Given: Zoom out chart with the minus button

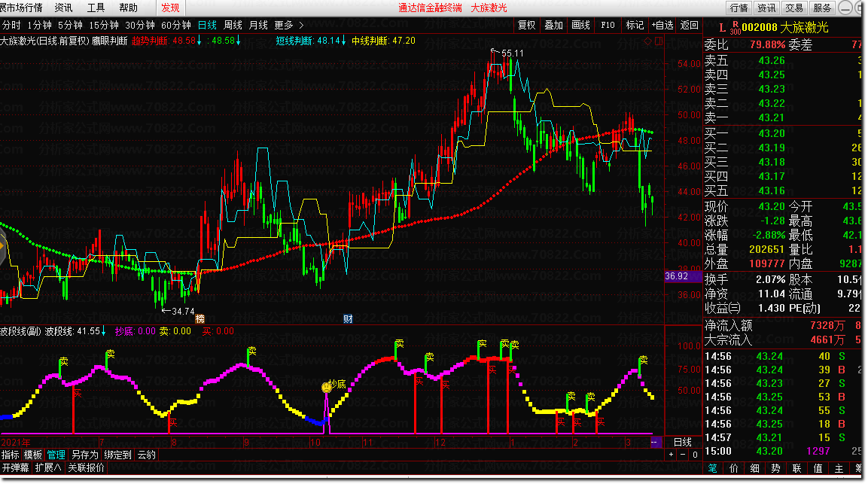Looking at the screenshot, I should (x=683, y=455).
